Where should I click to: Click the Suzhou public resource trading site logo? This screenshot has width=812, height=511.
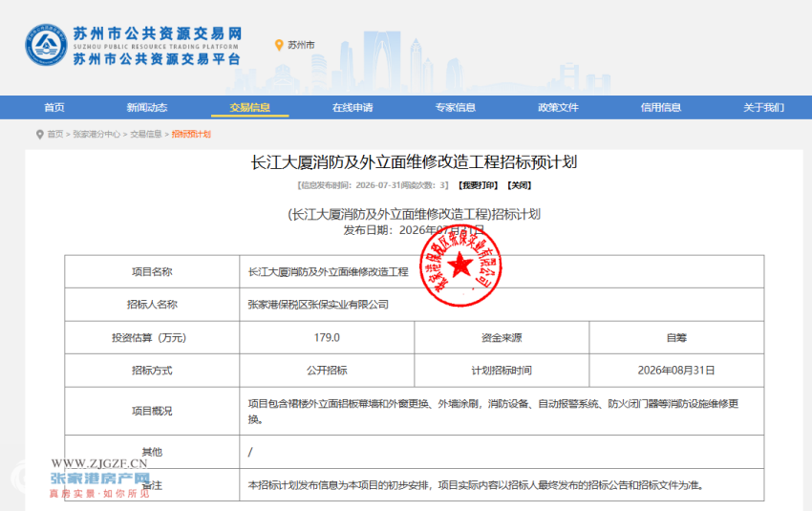coord(134,45)
